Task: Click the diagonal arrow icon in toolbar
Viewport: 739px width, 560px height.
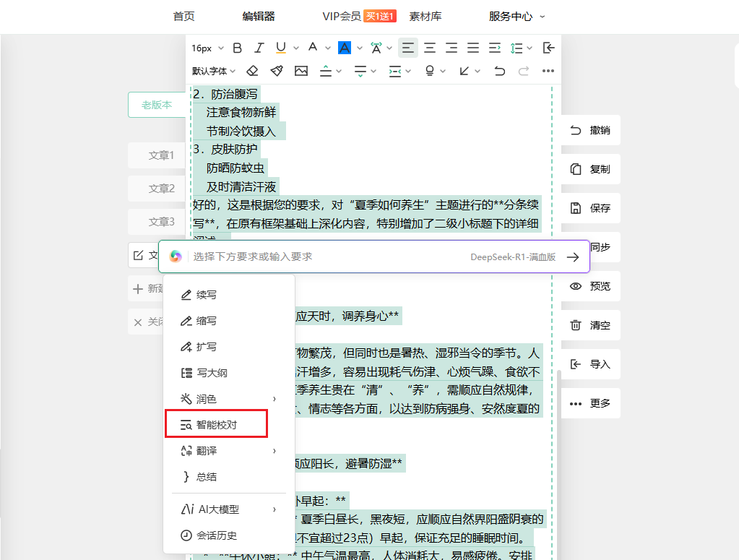Action: coord(464,72)
